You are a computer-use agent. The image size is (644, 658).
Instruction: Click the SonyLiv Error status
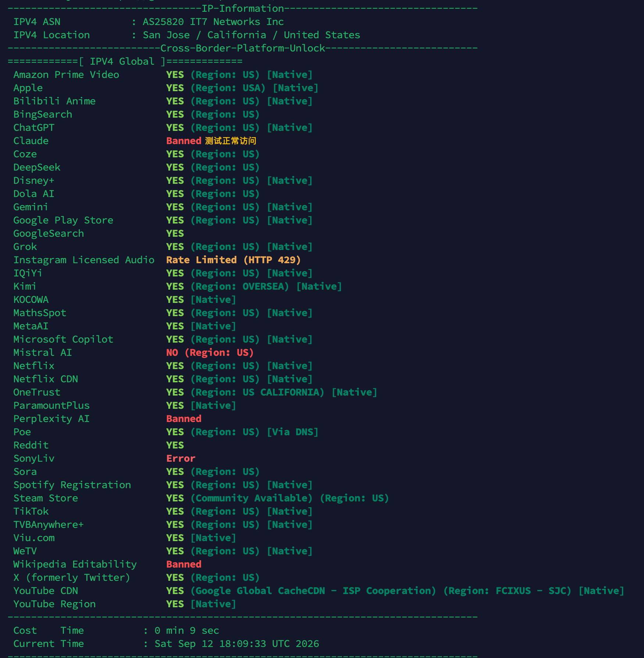click(181, 458)
